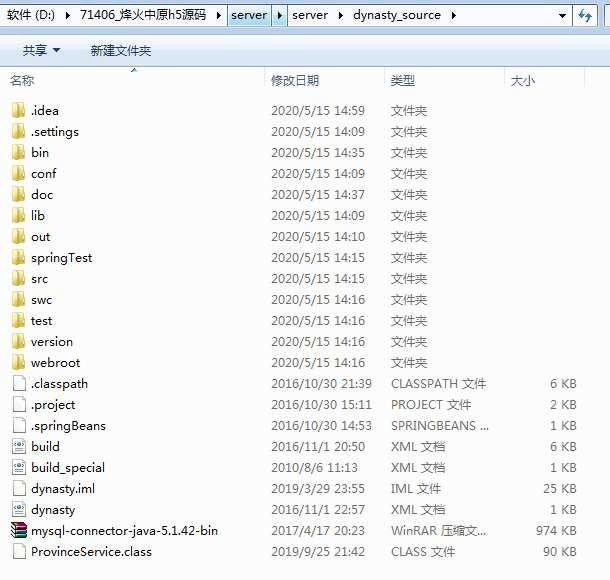Open the 共享 dropdown menu
The image size is (610, 580).
41,50
